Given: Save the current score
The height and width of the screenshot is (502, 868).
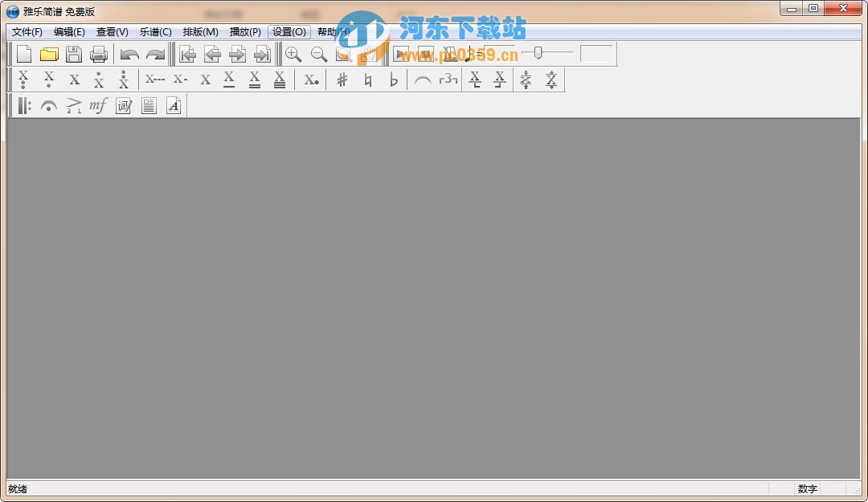Looking at the screenshot, I should coord(73,54).
